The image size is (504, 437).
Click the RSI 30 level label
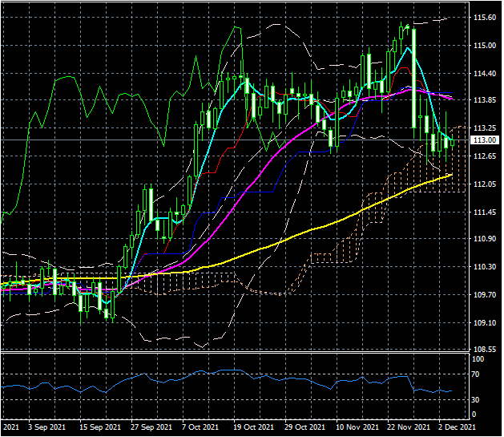click(475, 399)
